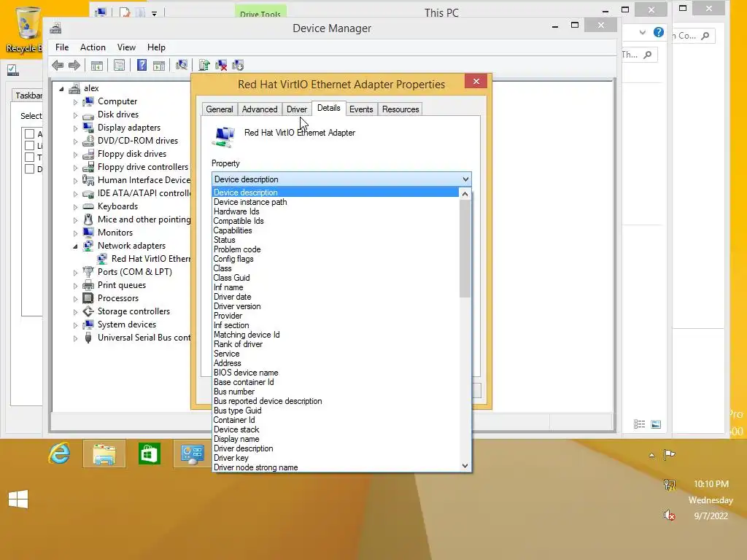Switch to the Advanced tab

[x=260, y=109]
